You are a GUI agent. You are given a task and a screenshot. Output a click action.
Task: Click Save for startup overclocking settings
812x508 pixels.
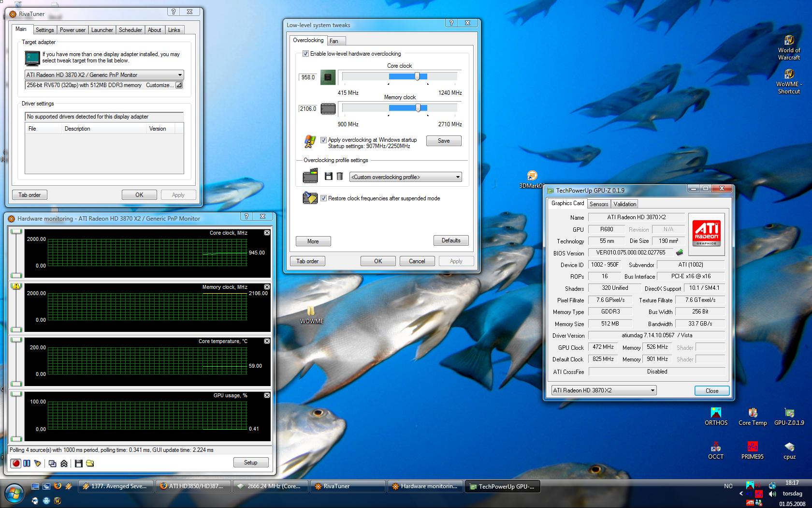click(444, 141)
